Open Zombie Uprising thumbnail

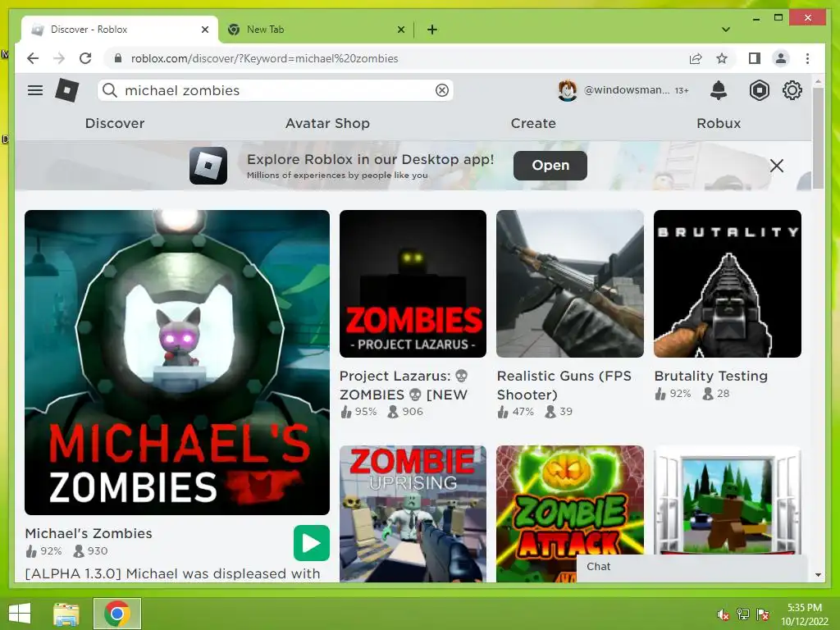[x=413, y=514]
